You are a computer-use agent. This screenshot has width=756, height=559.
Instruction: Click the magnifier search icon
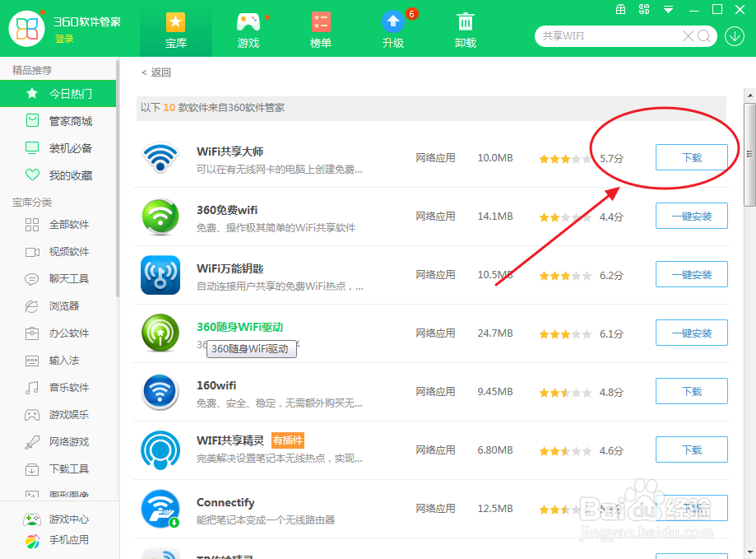click(x=704, y=36)
